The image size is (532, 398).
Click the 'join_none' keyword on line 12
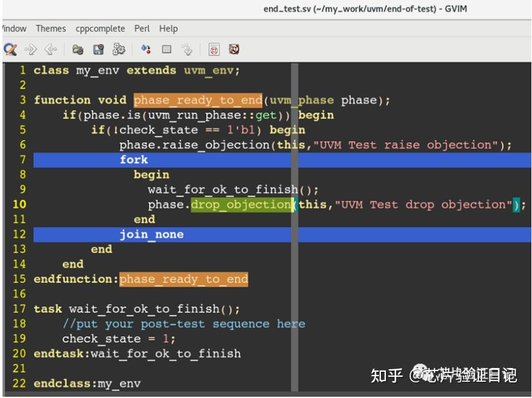tap(151, 235)
